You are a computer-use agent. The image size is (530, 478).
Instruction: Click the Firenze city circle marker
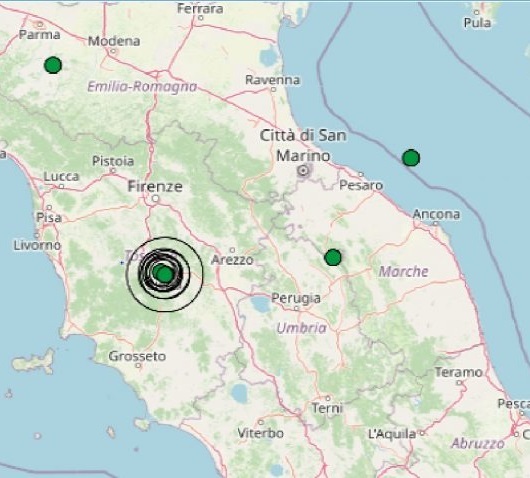155,199
